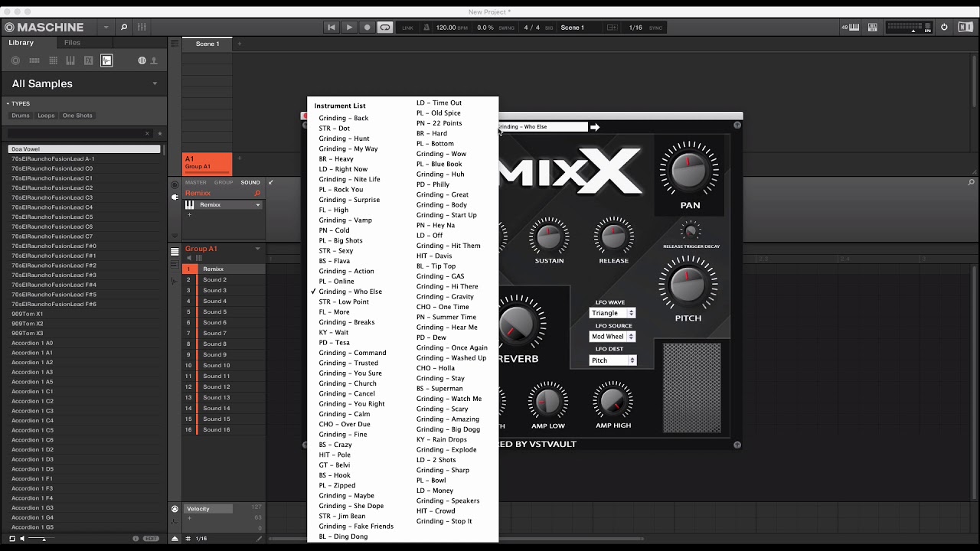Click the orange Remixx quick-browse magnifier
The image size is (980, 551).
pyautogui.click(x=257, y=194)
